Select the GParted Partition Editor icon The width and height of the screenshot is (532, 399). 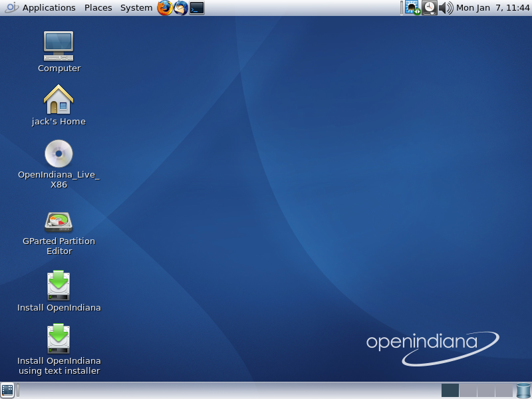[x=59, y=221]
